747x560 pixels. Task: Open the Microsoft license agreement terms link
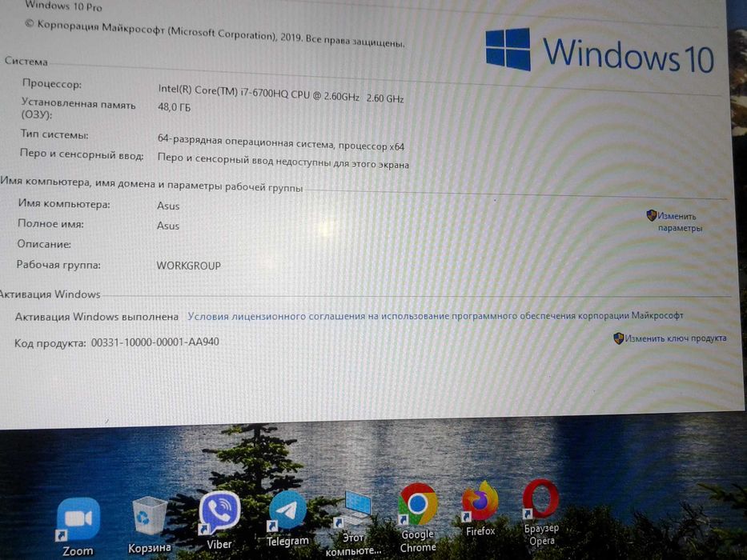[x=436, y=316]
